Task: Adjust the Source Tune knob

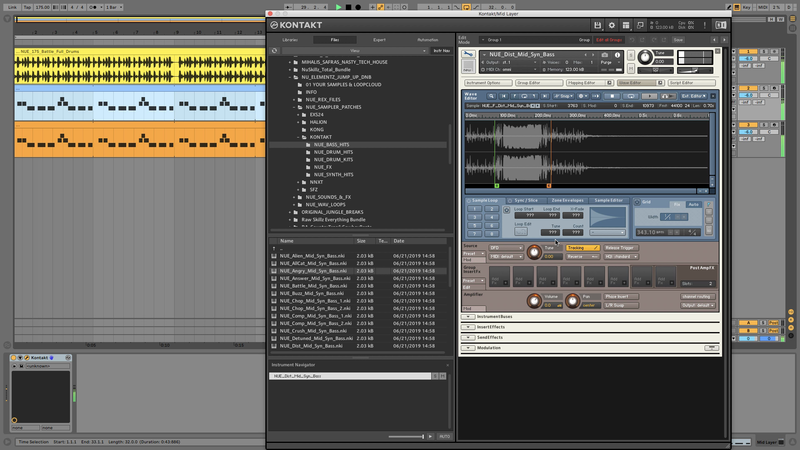Action: [x=534, y=252]
